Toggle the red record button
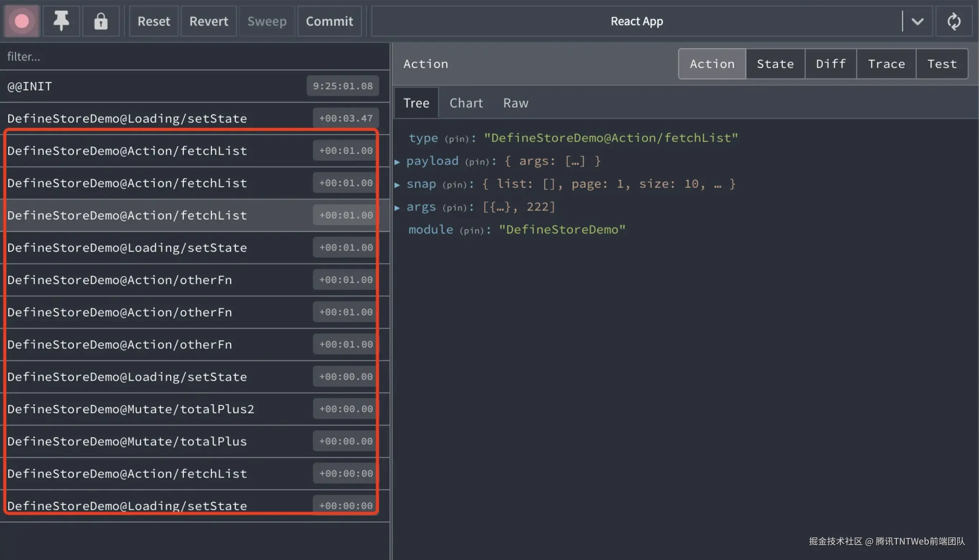The image size is (979, 560). click(x=22, y=21)
